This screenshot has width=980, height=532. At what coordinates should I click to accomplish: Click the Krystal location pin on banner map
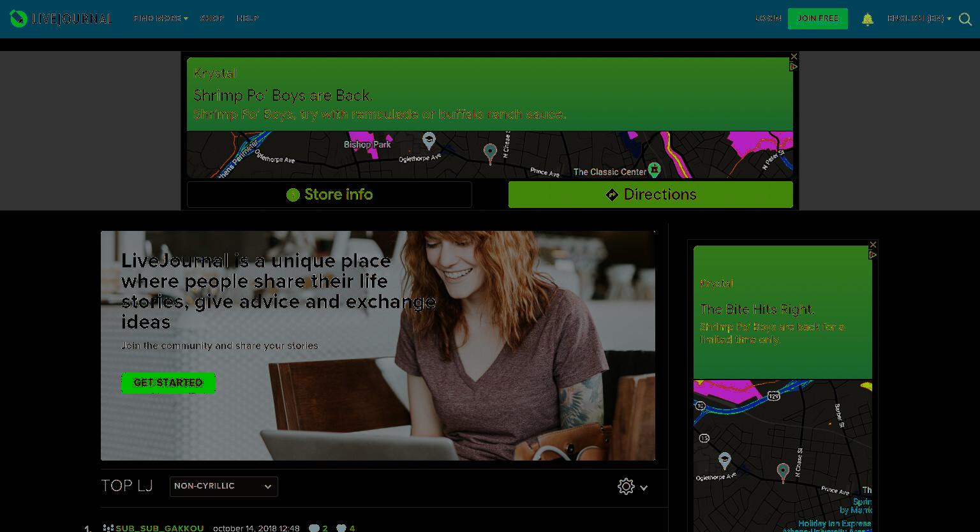pyautogui.click(x=490, y=154)
